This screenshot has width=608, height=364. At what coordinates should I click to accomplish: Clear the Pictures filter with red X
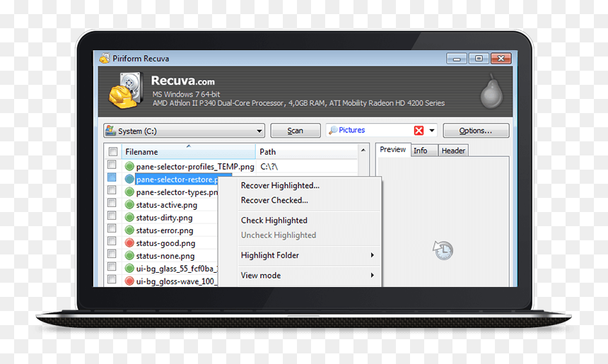pos(419,130)
